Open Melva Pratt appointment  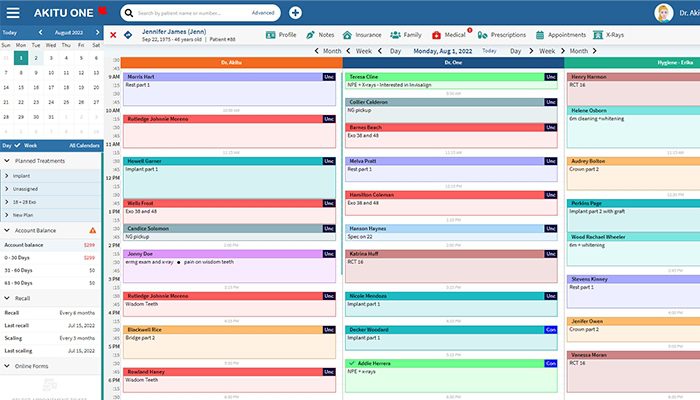451,169
